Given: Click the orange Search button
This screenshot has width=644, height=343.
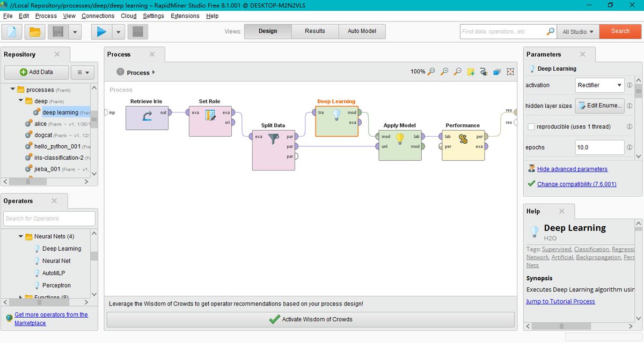Looking at the screenshot, I should click(x=620, y=31).
